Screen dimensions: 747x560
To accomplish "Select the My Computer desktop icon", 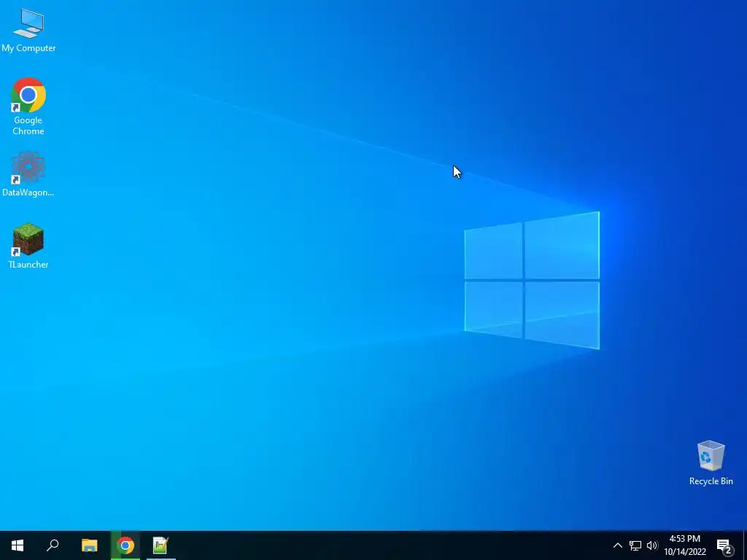I will tap(28, 30).
